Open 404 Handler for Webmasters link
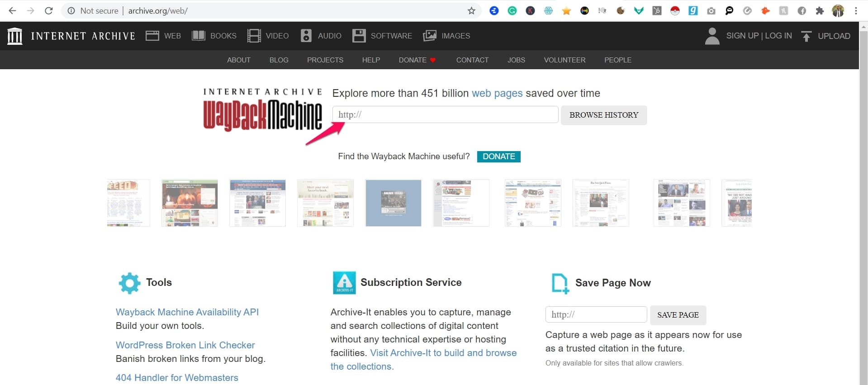868x385 pixels. coord(177,378)
